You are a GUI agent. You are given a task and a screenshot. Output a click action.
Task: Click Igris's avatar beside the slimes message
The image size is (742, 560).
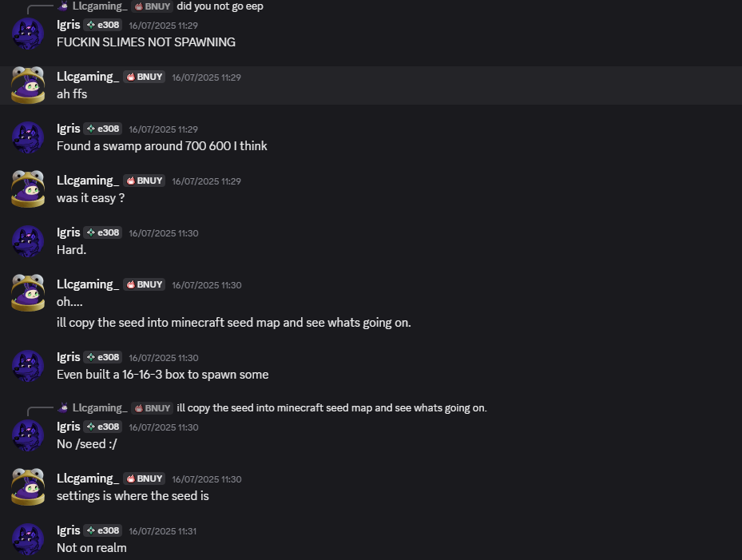[x=28, y=33]
